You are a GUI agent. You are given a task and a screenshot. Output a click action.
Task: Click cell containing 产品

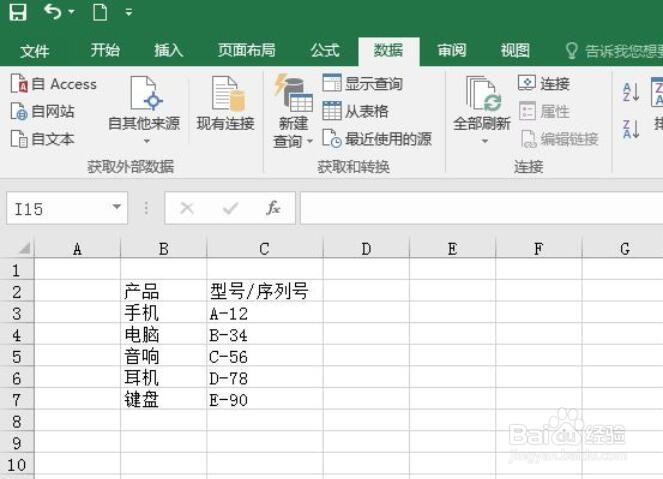(x=164, y=291)
